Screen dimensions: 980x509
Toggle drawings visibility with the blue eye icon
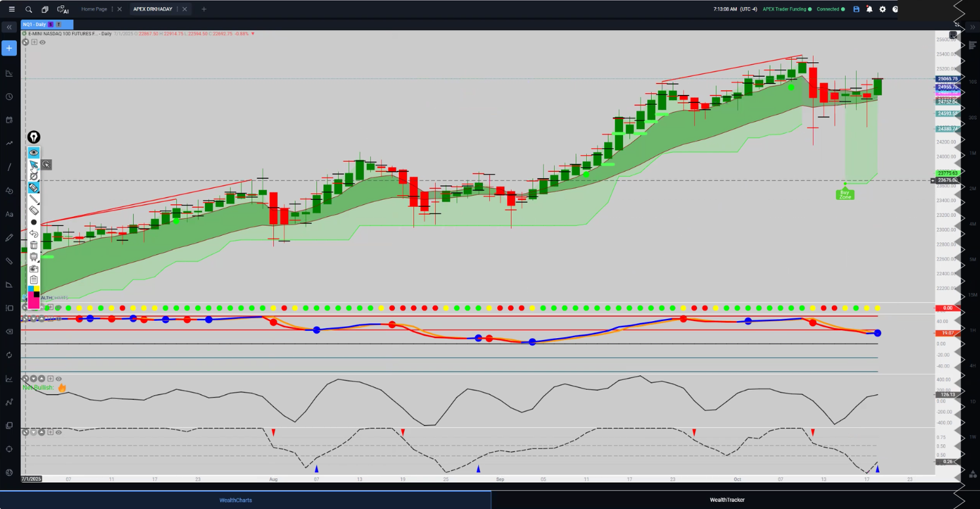coord(34,152)
